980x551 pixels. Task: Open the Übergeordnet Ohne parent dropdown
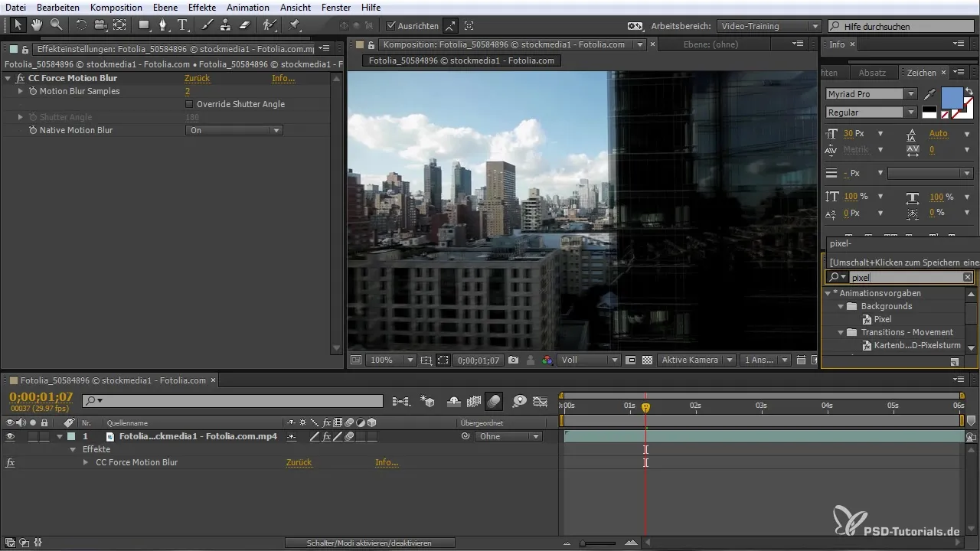[x=508, y=436]
